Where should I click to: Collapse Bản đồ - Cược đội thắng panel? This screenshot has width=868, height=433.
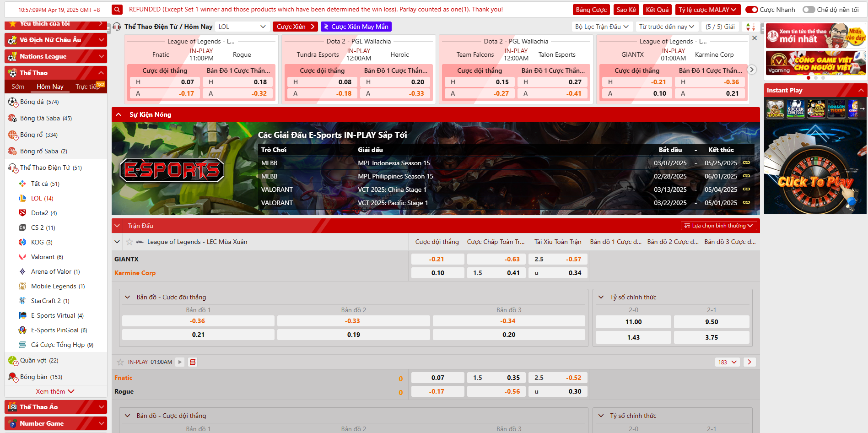[128, 297]
